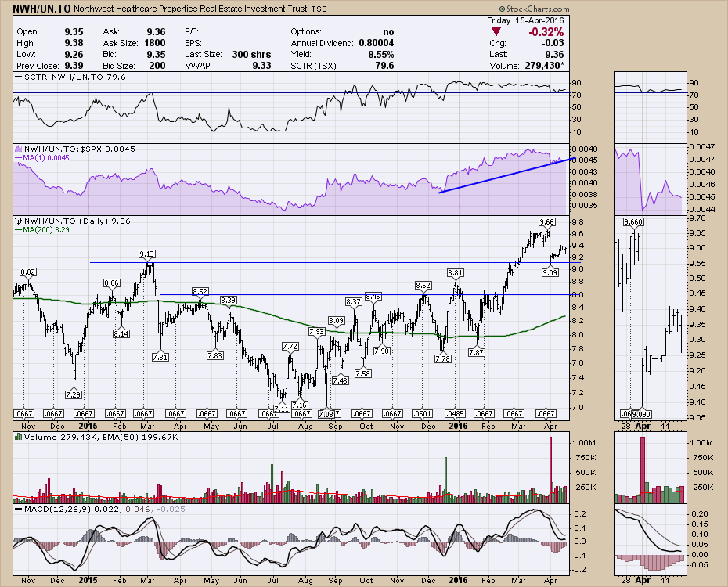Click the 8.82 price label near Nov
Screen dimensions: 728x587
coord(28,272)
